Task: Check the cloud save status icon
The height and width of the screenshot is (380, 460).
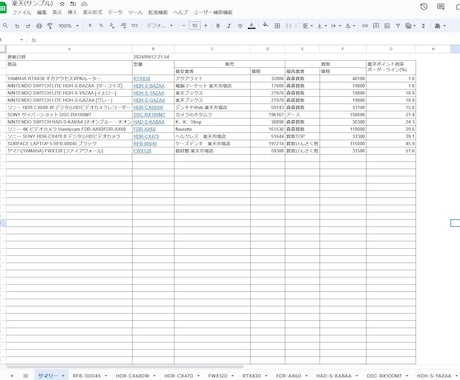Action: click(84, 4)
